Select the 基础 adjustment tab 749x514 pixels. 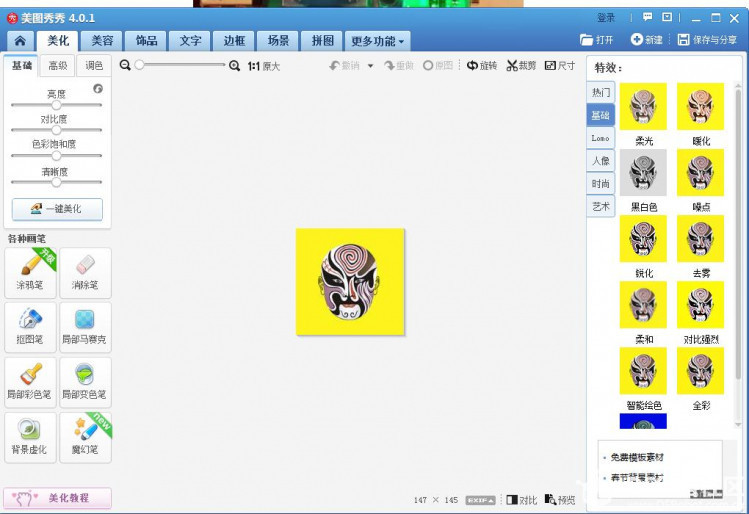pyautogui.click(x=21, y=65)
